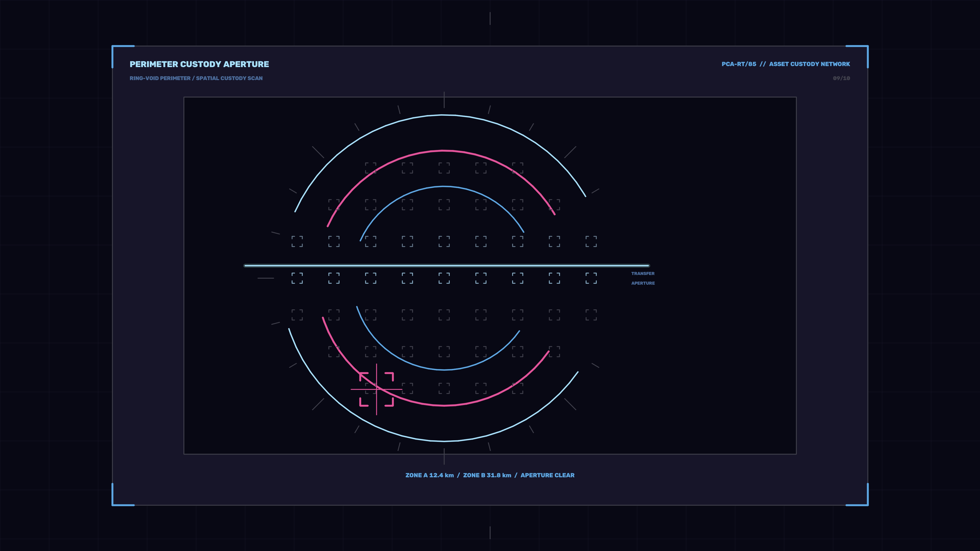Click the horizontal transfer aperture bar
The image size is (980, 551).
[x=447, y=266]
